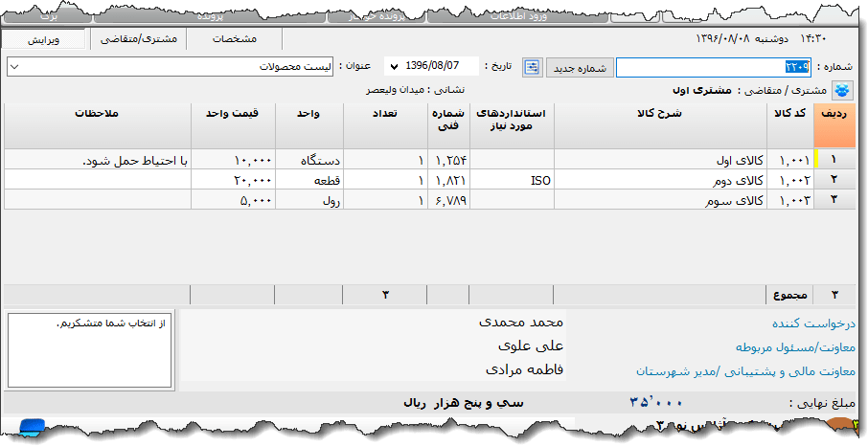Click the cell کالای دوم

[660, 179]
